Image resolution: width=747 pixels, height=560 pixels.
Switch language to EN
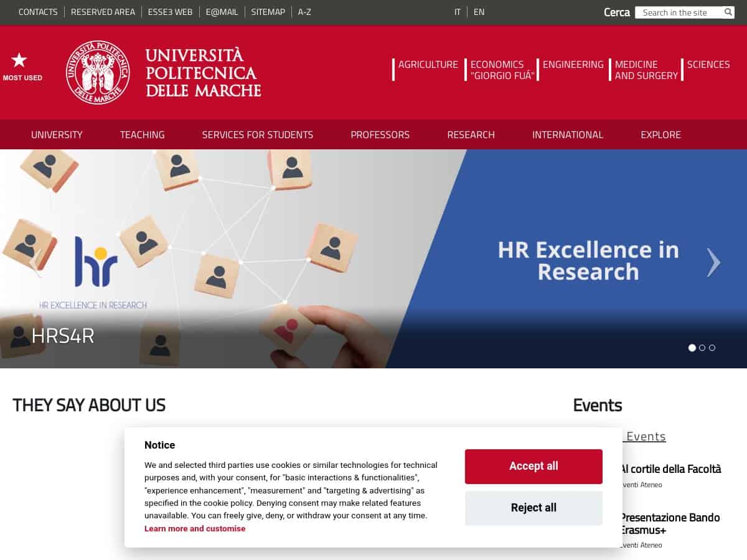click(x=479, y=12)
